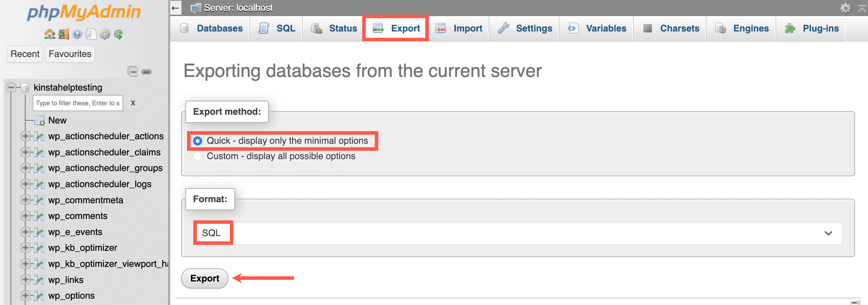Select Quick export method radio

(198, 141)
